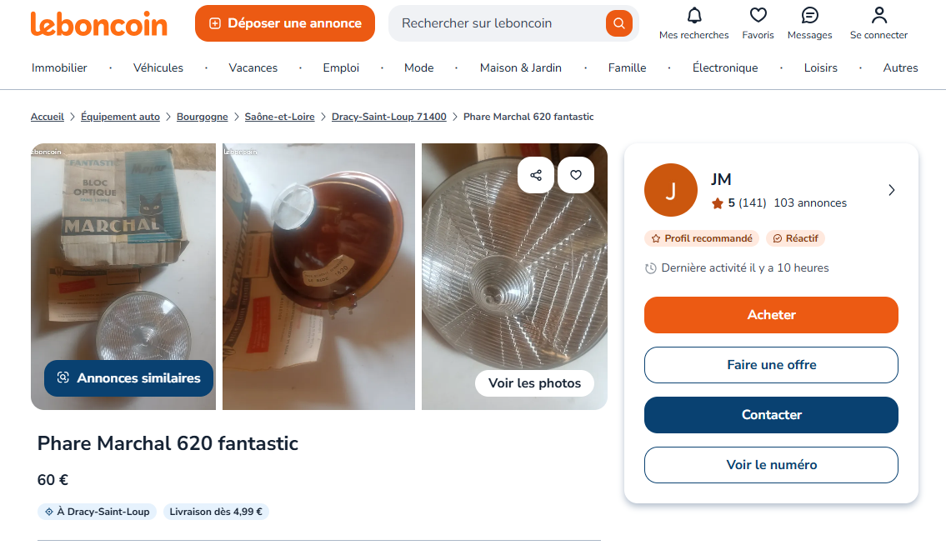This screenshot has height=560, width=946.
Task: Open the Marchal box photo thumbnail
Action: (x=123, y=250)
